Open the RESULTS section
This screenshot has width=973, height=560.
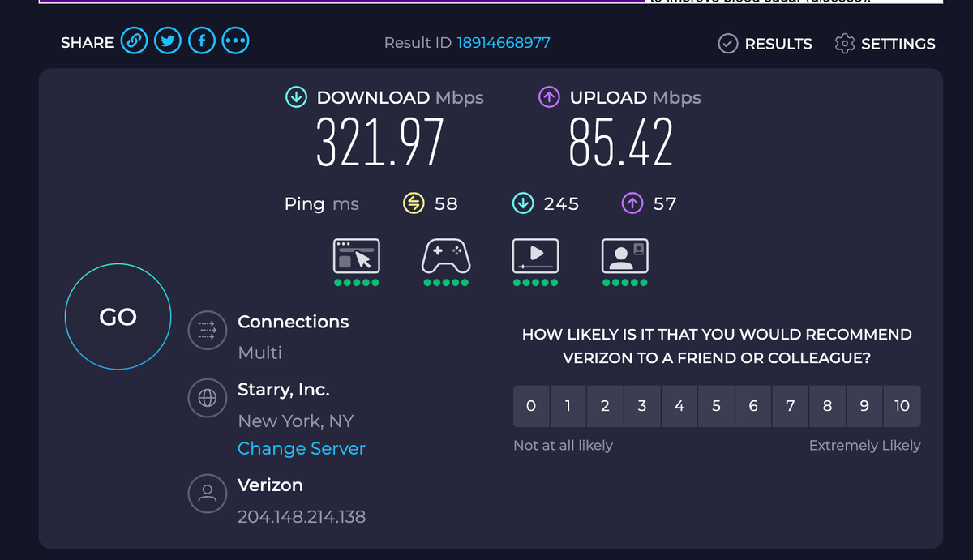click(765, 43)
